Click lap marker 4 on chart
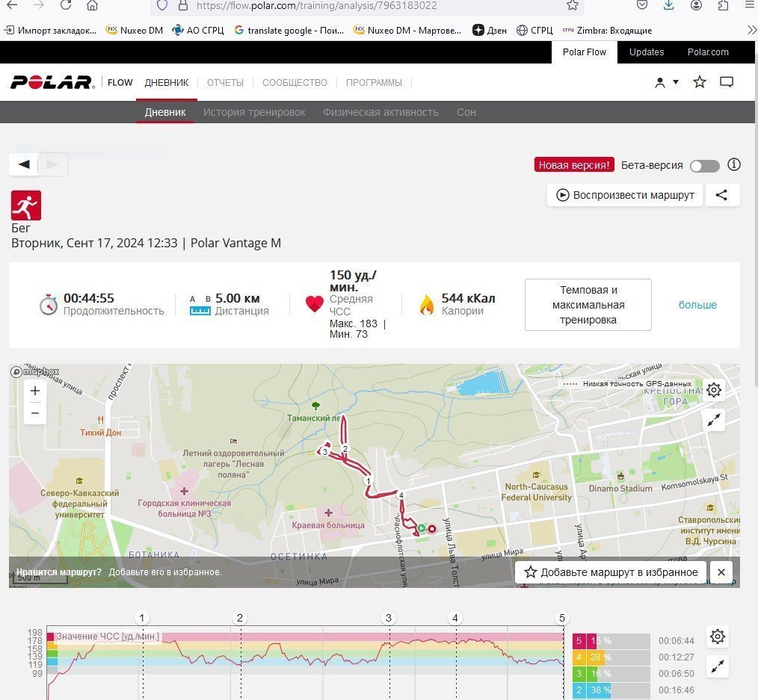This screenshot has width=758, height=700. 455,617
